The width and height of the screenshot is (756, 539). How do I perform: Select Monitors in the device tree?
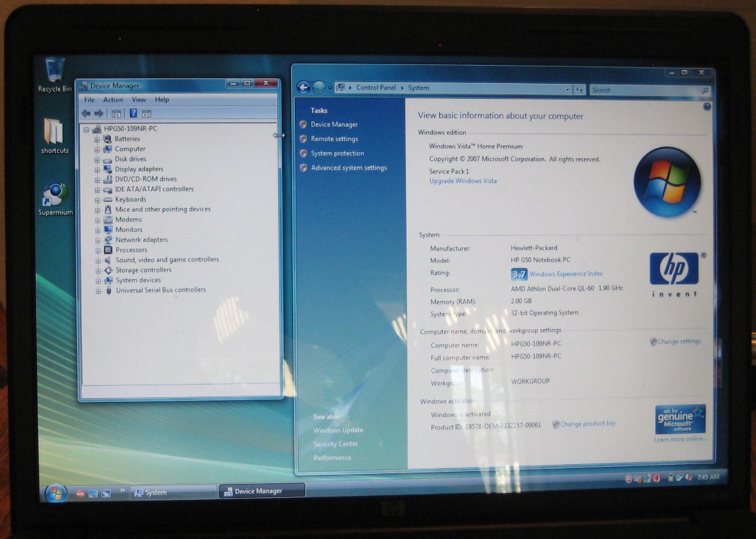(129, 230)
